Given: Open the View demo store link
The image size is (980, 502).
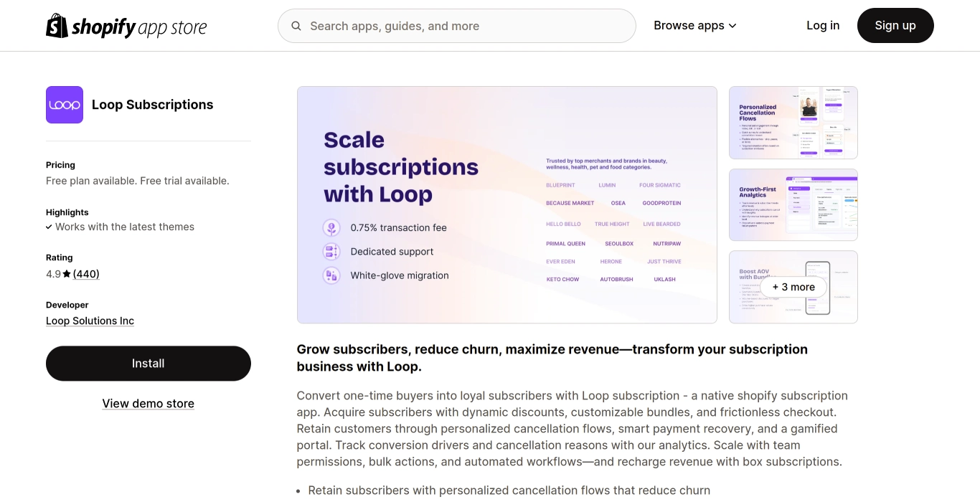Looking at the screenshot, I should coord(149,404).
